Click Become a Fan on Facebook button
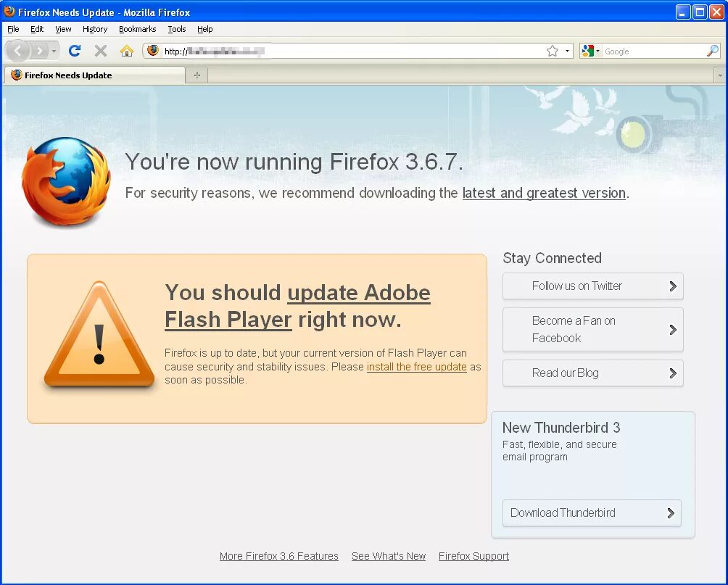 tap(593, 330)
